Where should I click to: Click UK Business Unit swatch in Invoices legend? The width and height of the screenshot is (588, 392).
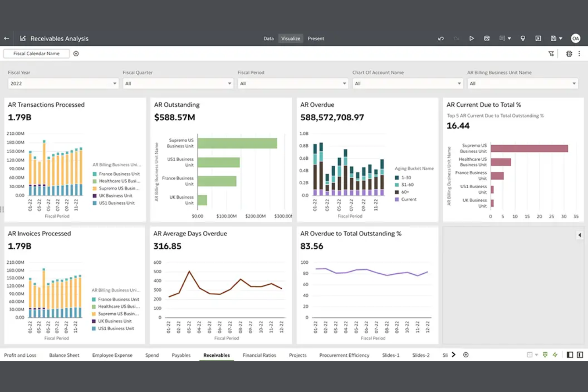coord(94,321)
